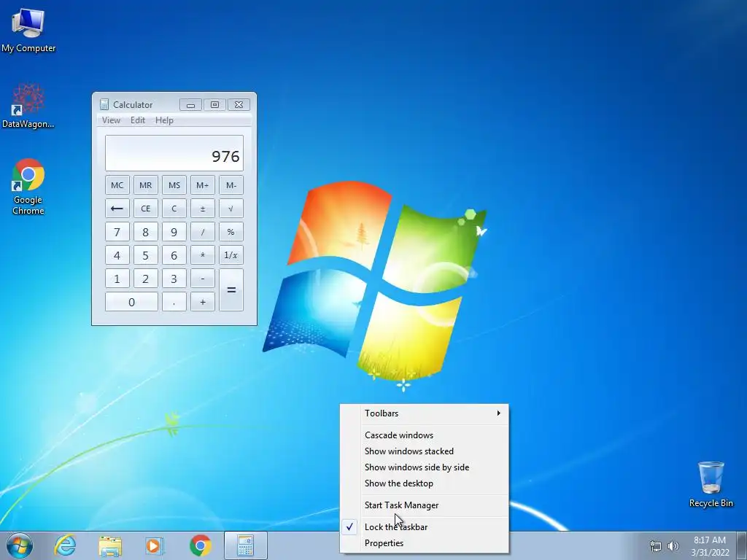747x560 pixels.
Task: Click the MS memory store button
Action: coord(174,185)
